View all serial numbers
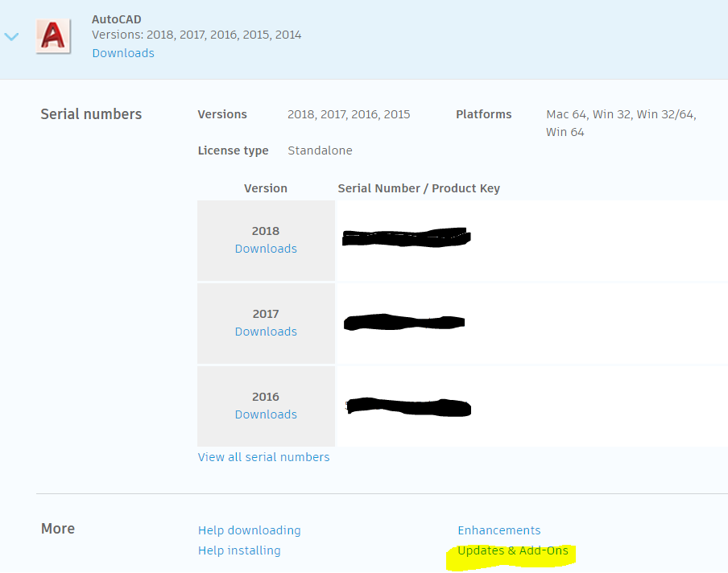This screenshot has width=728, height=573. (263, 456)
